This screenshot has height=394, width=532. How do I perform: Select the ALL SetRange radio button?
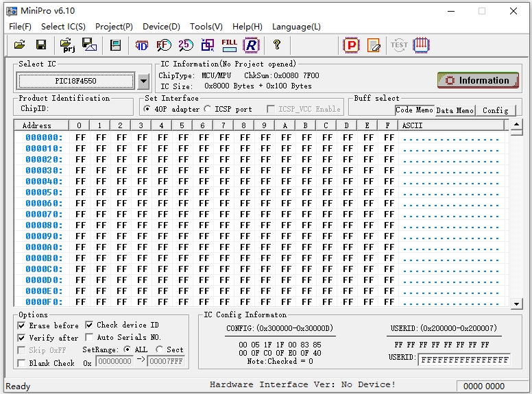click(x=128, y=349)
